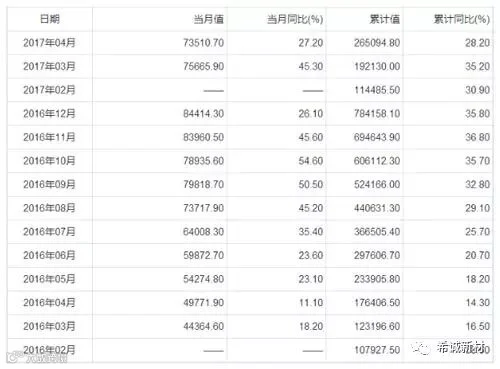The image size is (500, 369).
Task: Click monthly growth 54.60 for 2016年10月
Action: point(311,161)
